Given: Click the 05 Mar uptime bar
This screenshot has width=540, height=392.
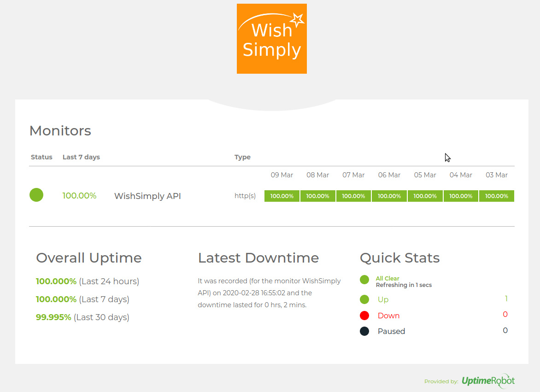Looking at the screenshot, I should click(425, 196).
